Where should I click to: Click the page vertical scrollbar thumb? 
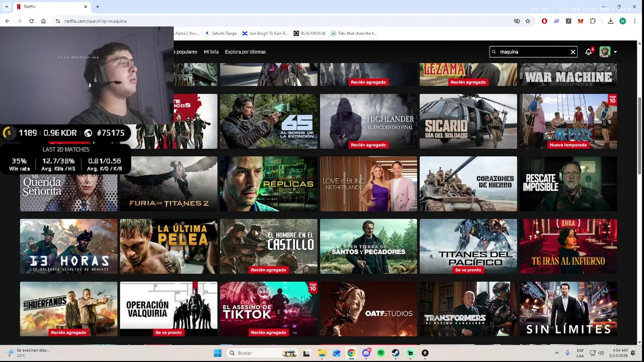pyautogui.click(x=640, y=136)
